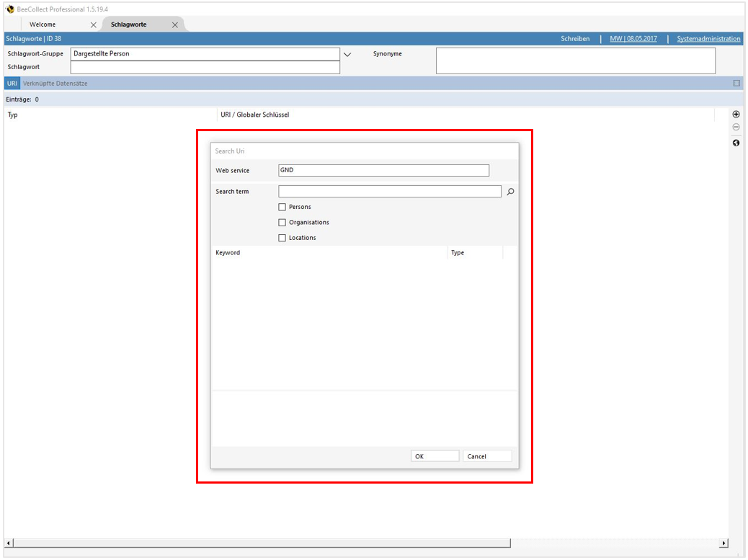The width and height of the screenshot is (748, 560).
Task: Select the globe icon in the side toolbar
Action: (x=736, y=143)
